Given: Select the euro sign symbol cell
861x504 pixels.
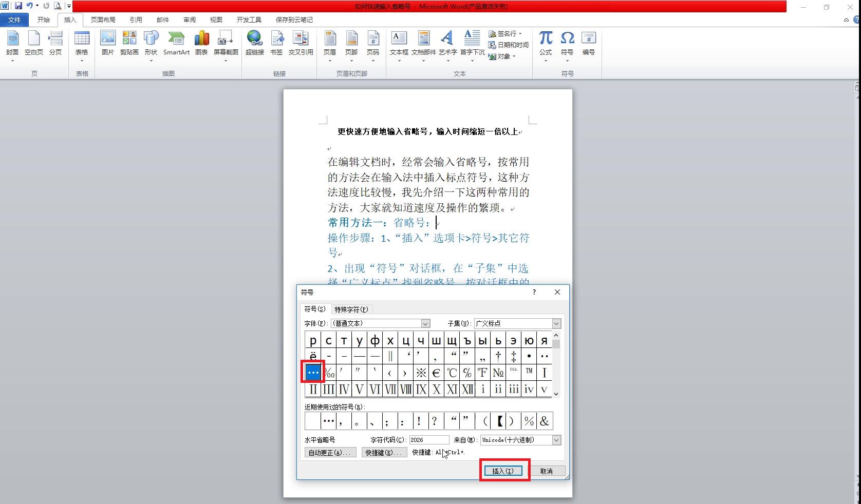Looking at the screenshot, I should (436, 372).
